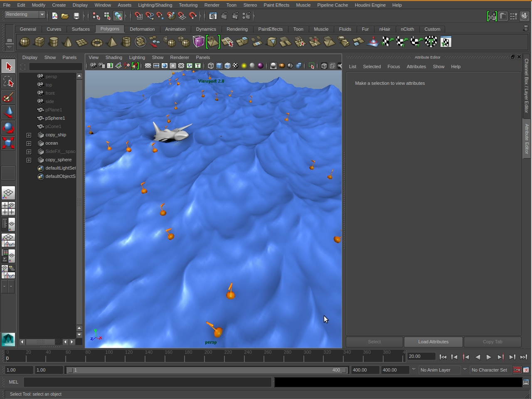Image resolution: width=532 pixels, height=399 pixels.
Task: Expand the copy_ship node in the Outliner
Action: pos(29,135)
